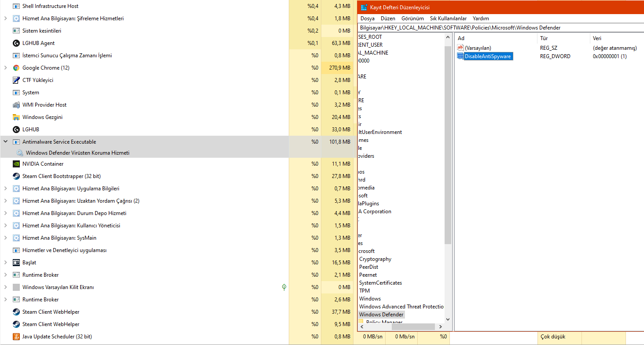Expand the Windows Varsayılan Kilit Ekranı group

(x=5, y=287)
